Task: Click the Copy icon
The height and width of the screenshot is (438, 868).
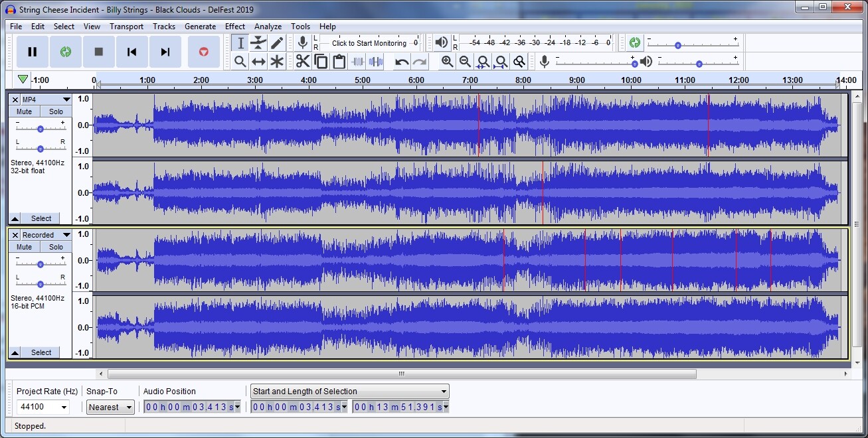Action: pyautogui.click(x=321, y=62)
